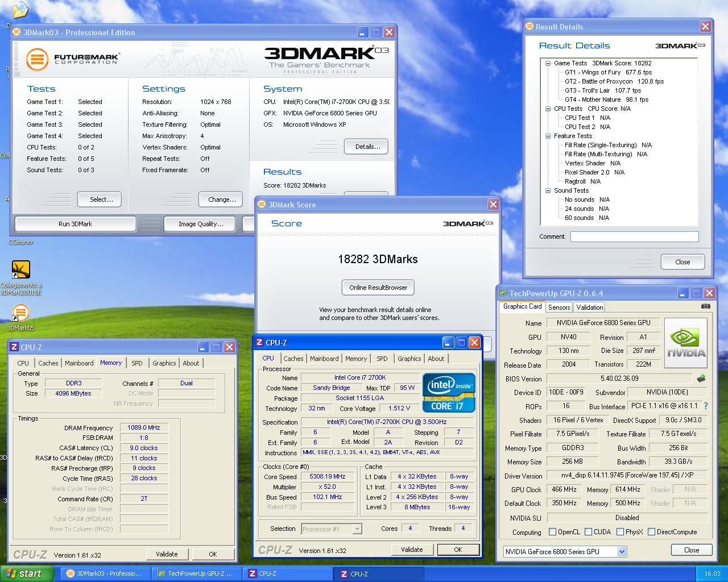
Task: Click the 3DMark03 title bar icon
Action: pyautogui.click(x=16, y=32)
